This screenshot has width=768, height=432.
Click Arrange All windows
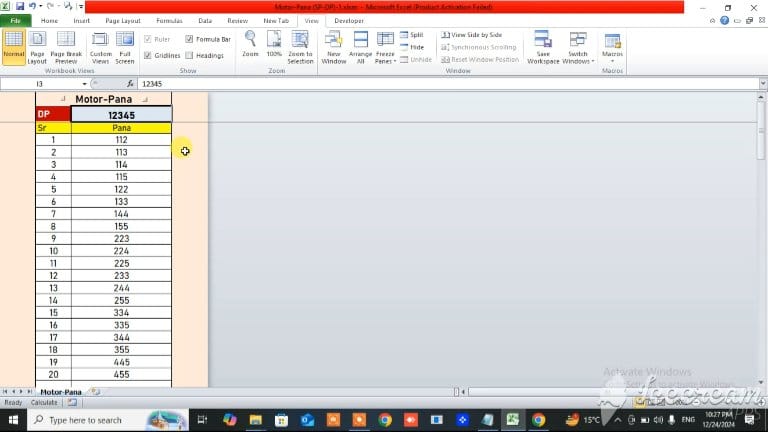pyautogui.click(x=360, y=47)
